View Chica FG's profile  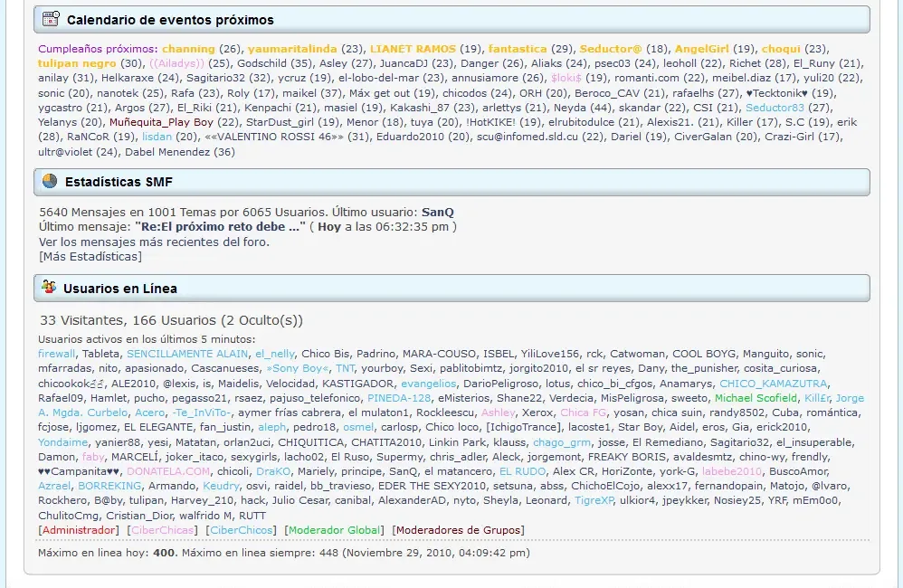coord(584,413)
